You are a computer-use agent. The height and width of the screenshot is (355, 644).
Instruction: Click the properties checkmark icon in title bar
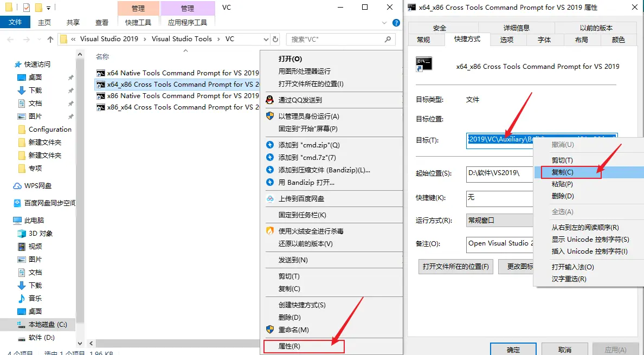[27, 8]
